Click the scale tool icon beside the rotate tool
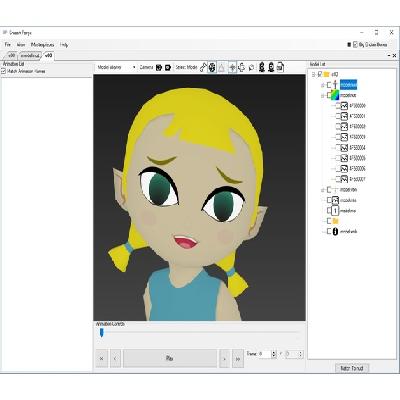 (x=251, y=67)
